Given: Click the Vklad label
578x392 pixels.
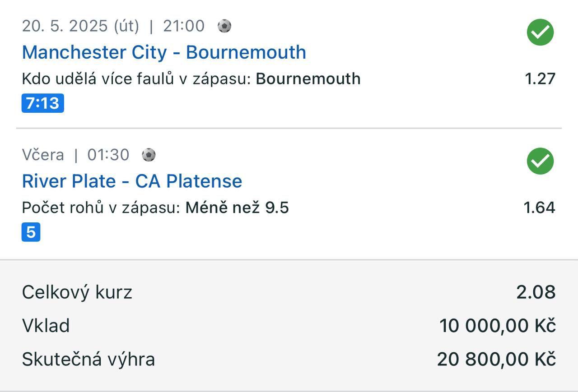Looking at the screenshot, I should pos(46,326).
